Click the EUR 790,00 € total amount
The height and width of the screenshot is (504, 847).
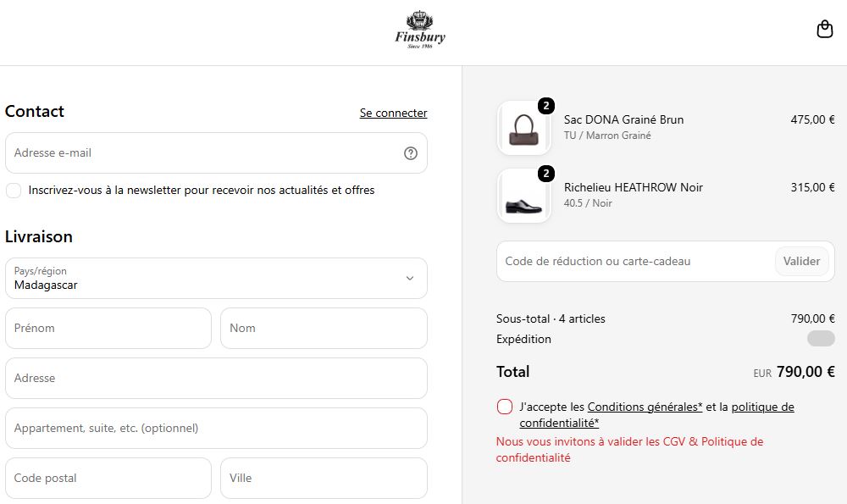[x=794, y=372]
